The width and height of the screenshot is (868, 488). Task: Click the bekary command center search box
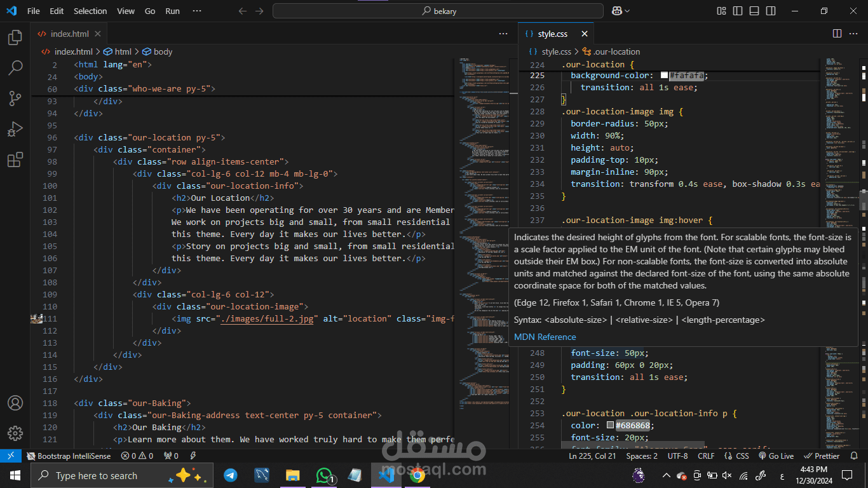438,11
